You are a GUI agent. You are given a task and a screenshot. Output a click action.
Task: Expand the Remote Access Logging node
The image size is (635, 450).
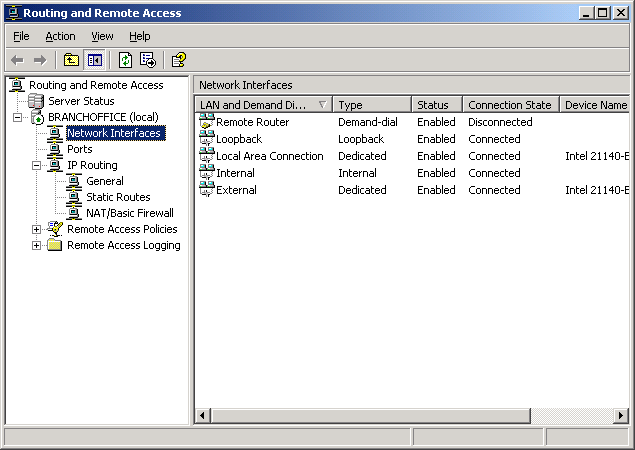[36, 245]
